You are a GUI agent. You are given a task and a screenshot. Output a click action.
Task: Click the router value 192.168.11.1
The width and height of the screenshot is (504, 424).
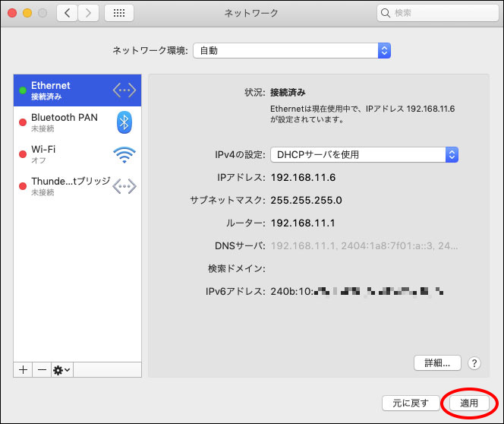tap(303, 223)
